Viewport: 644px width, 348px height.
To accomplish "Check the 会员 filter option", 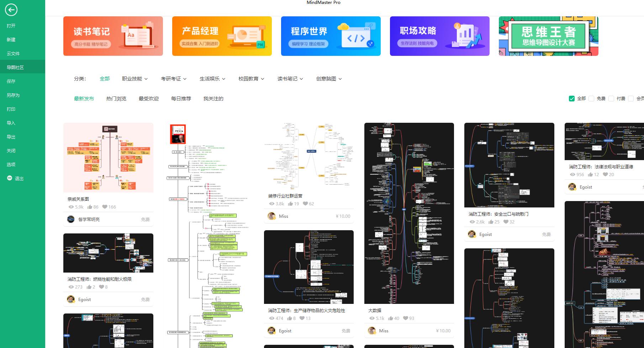I will 632,98.
